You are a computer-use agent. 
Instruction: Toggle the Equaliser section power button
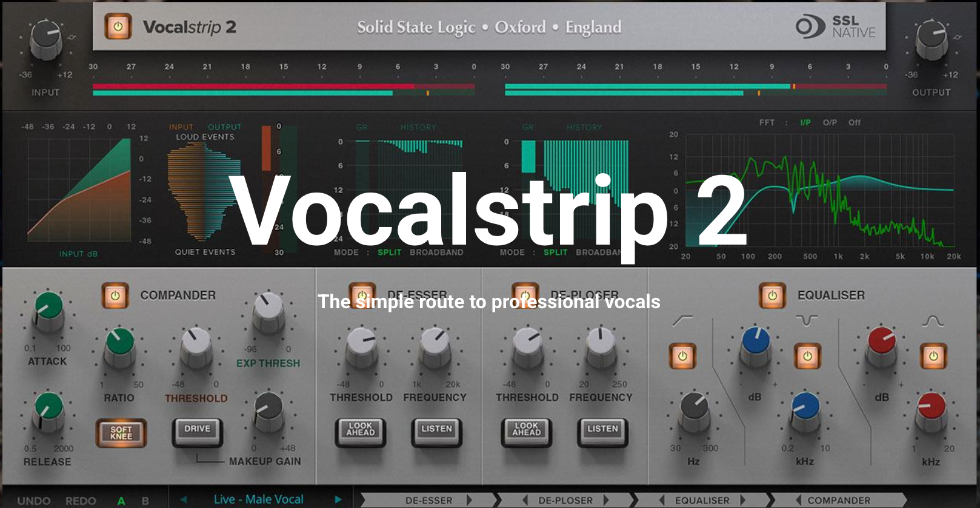click(x=772, y=295)
